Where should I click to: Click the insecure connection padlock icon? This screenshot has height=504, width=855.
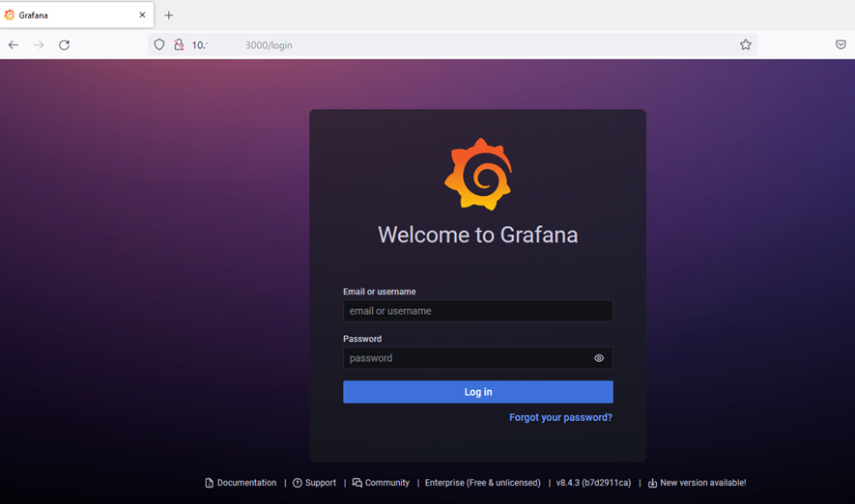coord(179,44)
